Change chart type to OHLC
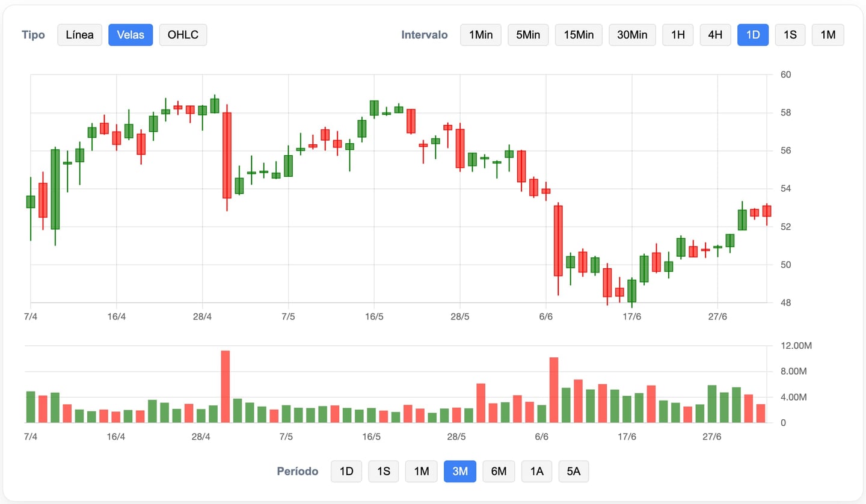The width and height of the screenshot is (866, 504). [183, 35]
